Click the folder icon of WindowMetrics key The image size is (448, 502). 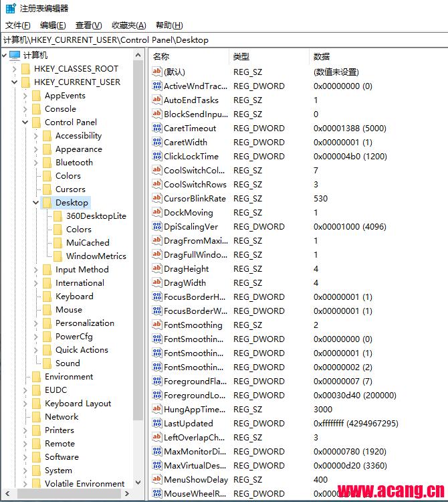[x=58, y=256]
